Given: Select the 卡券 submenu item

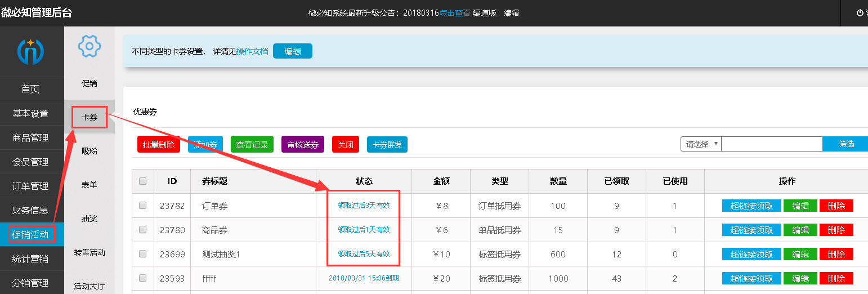Looking at the screenshot, I should [90, 117].
